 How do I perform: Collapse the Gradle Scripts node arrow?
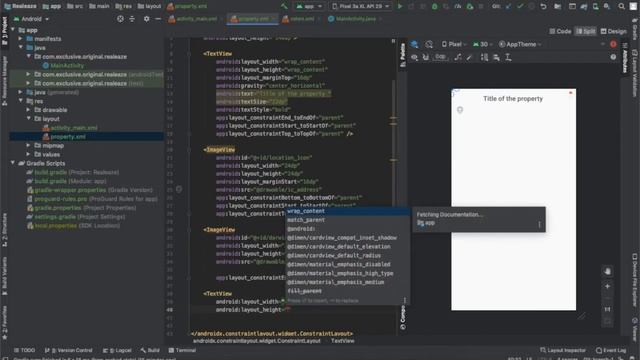pyautogui.click(x=13, y=163)
